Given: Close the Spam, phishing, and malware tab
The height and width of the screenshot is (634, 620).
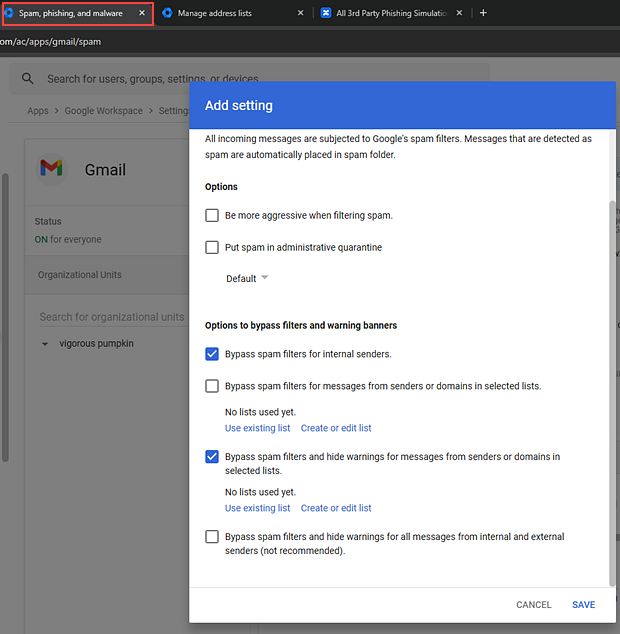Looking at the screenshot, I should (142, 13).
